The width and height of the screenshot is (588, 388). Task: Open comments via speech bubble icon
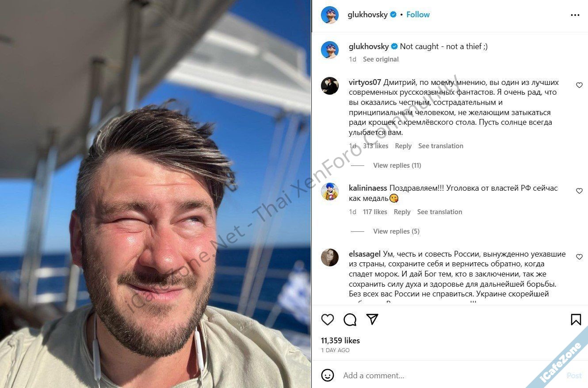point(350,319)
